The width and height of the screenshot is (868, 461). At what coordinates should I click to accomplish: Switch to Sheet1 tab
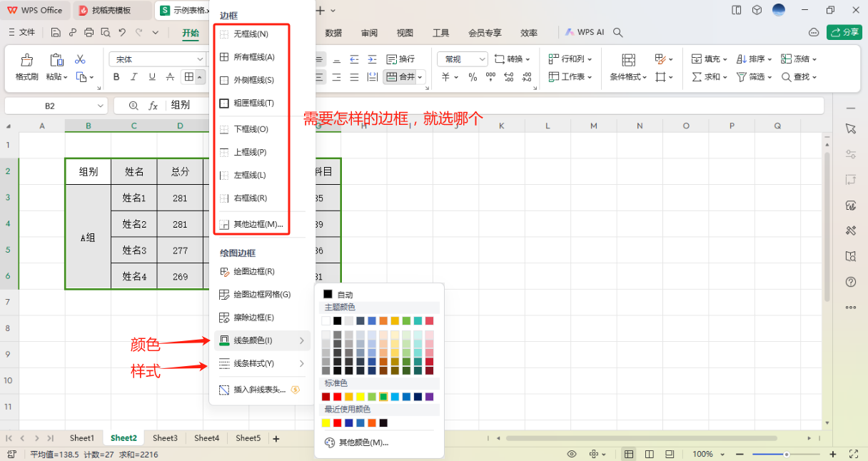click(x=82, y=438)
